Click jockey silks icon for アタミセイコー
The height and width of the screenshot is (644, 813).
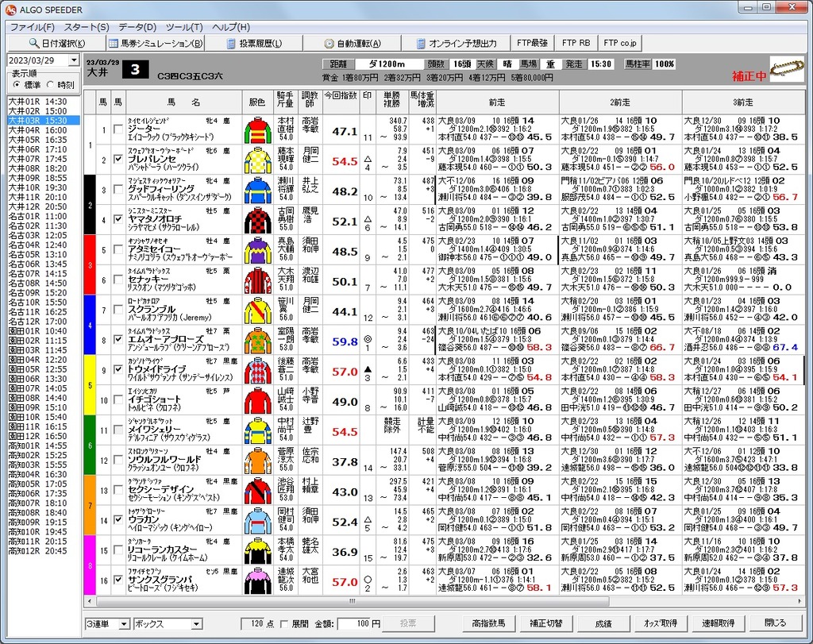tap(258, 250)
